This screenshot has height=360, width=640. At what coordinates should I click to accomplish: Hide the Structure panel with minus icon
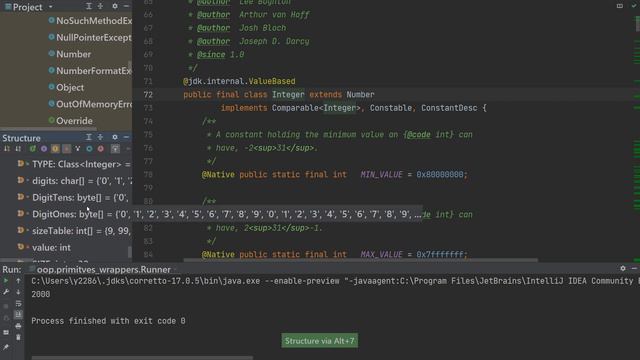(x=126, y=138)
